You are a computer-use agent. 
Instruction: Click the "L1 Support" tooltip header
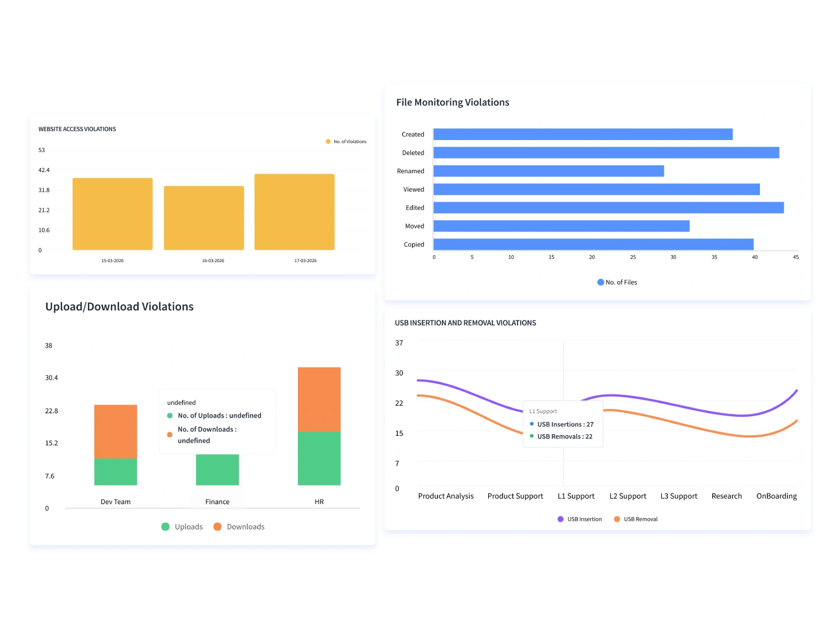pyautogui.click(x=542, y=411)
